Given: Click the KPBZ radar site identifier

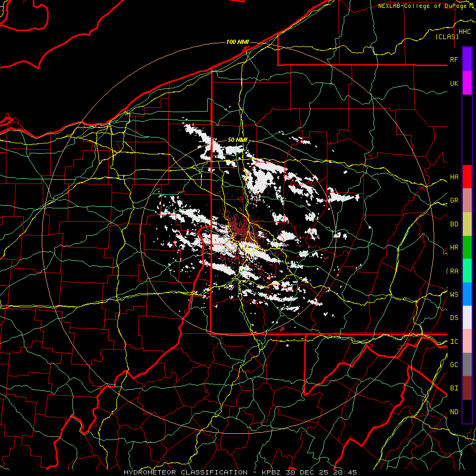Looking at the screenshot, I should click(271, 472).
